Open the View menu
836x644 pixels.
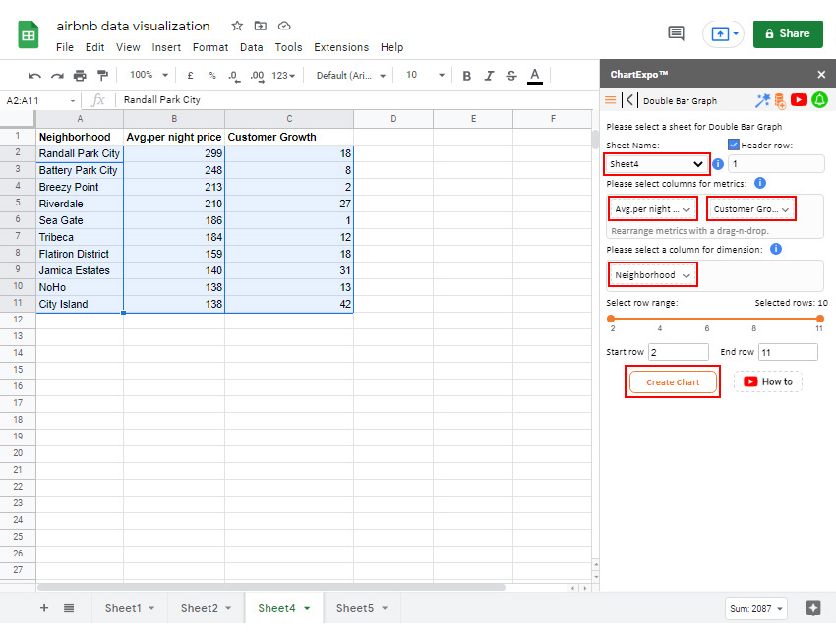pyautogui.click(x=128, y=47)
